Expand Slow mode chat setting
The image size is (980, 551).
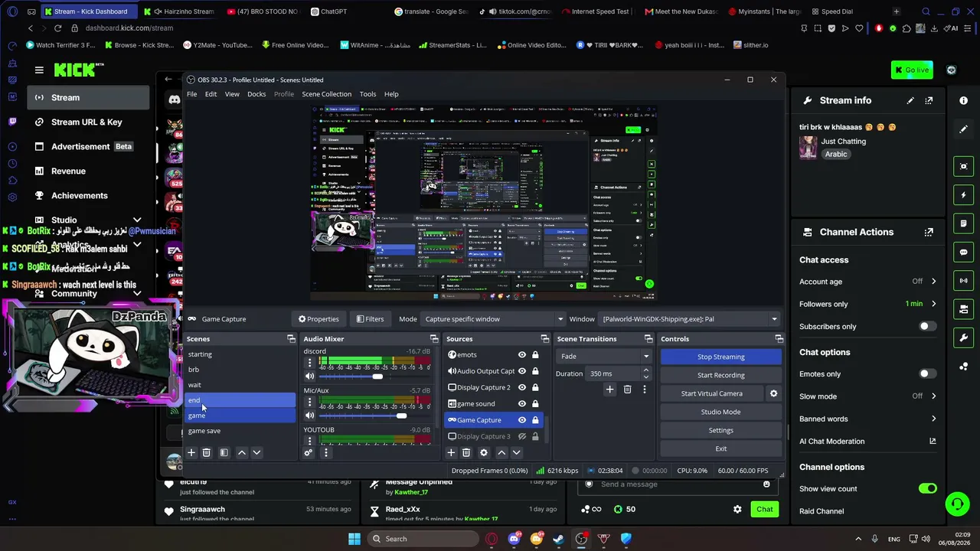click(933, 396)
